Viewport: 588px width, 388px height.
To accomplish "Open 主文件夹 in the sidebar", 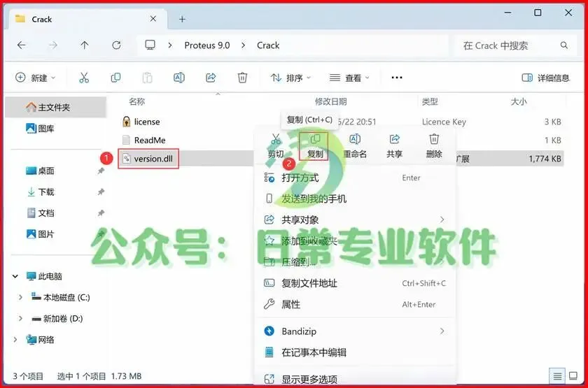I will tap(55, 108).
